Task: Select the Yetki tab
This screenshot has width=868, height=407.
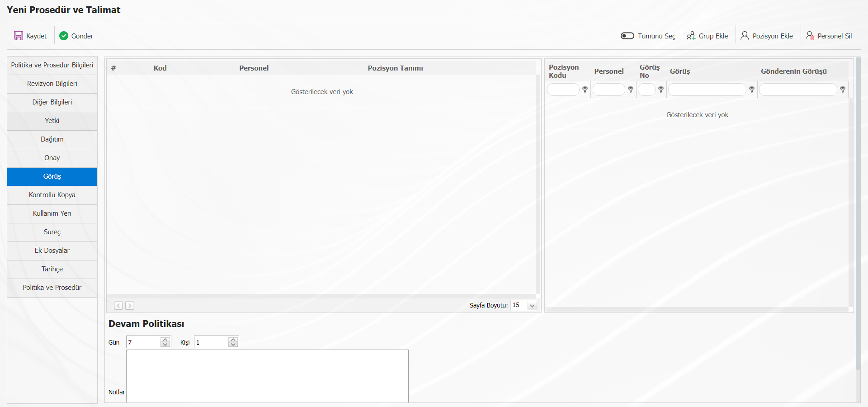Action: (52, 121)
